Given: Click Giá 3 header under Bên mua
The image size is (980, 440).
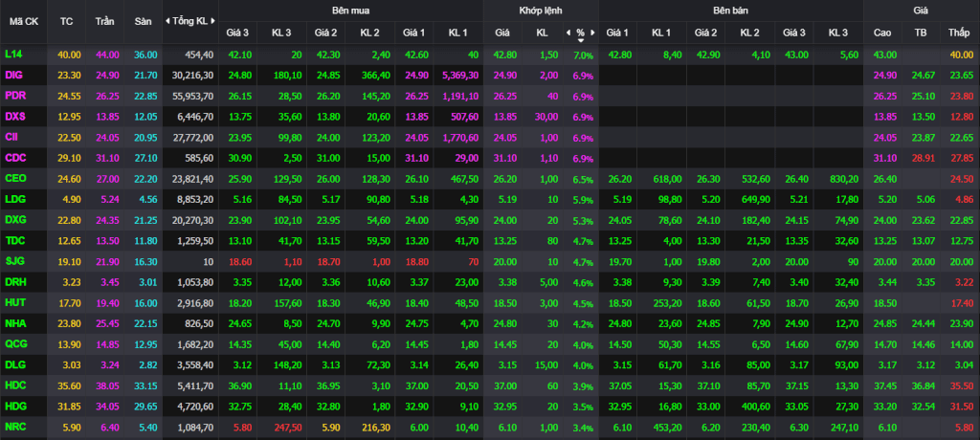Looking at the screenshot, I should (x=237, y=33).
